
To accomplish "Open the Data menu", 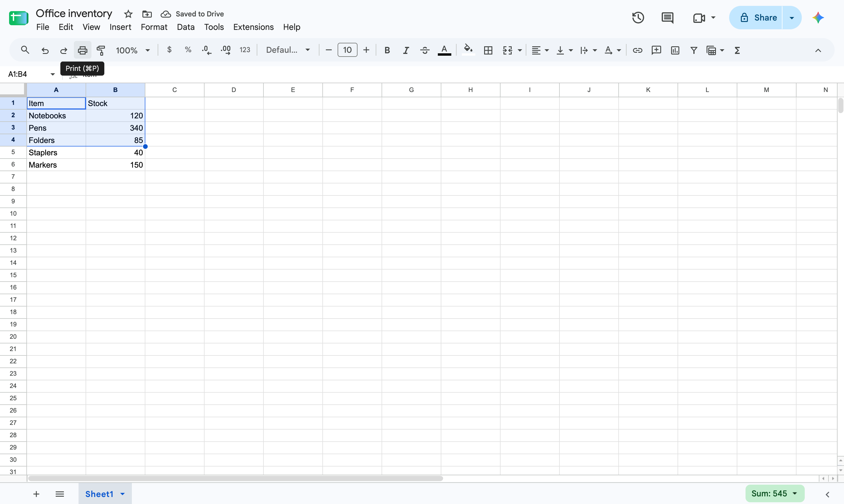I will coord(186,27).
